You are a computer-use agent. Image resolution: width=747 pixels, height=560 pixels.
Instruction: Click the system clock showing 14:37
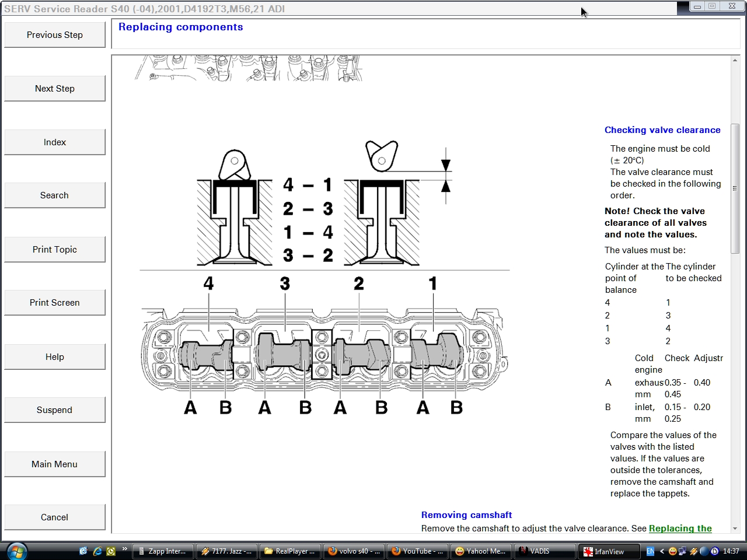731,551
